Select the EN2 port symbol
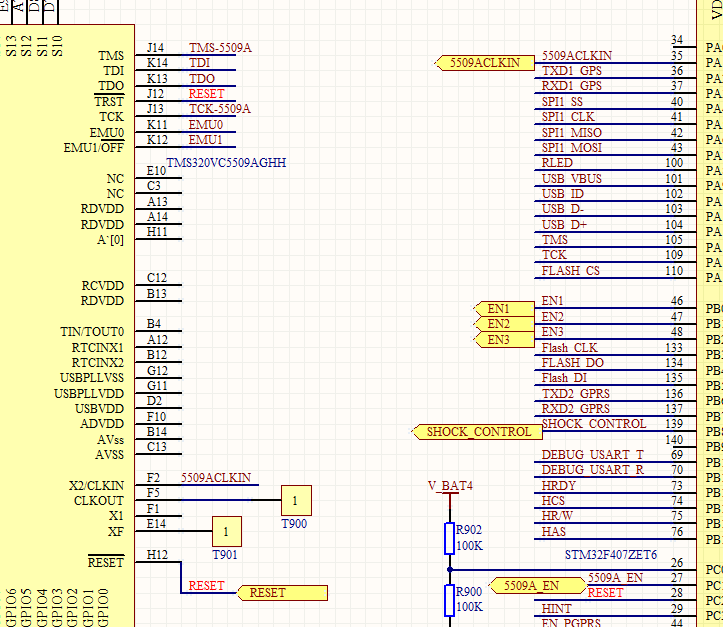This screenshot has height=627, width=723. coord(504,324)
